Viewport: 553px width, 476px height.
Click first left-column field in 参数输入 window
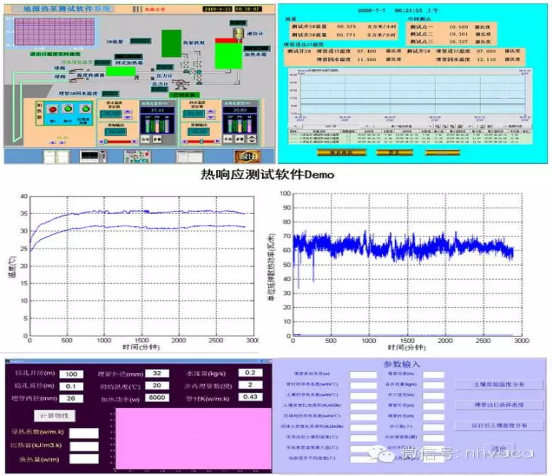pos(363,374)
